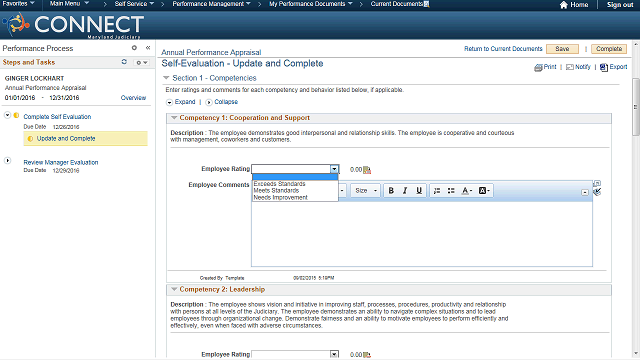Open the Steps and Tasks gear dropdown
Viewport: 640px width, 360px height.
[x=142, y=62]
